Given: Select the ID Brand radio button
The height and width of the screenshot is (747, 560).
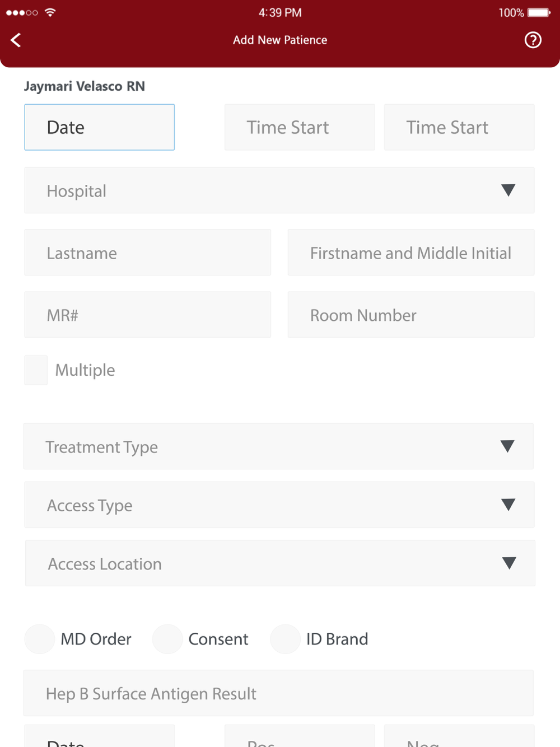Looking at the screenshot, I should tap(285, 639).
